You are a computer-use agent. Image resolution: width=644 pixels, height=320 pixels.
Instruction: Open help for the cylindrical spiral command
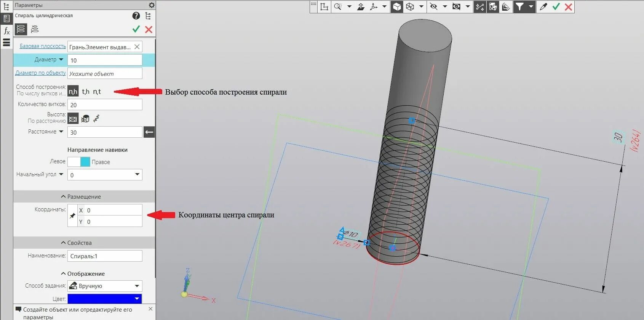(x=136, y=16)
